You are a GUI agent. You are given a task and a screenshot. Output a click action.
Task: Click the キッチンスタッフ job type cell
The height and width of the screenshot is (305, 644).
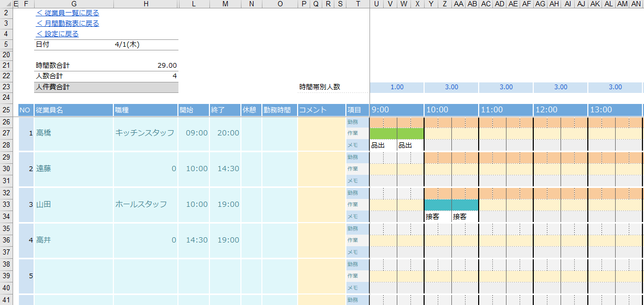(x=145, y=133)
